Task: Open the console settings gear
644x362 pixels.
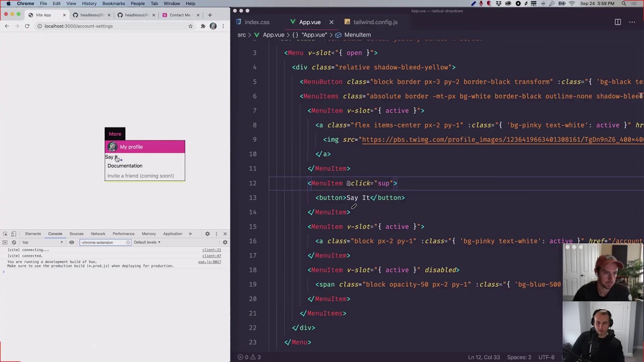Action: coord(225,242)
